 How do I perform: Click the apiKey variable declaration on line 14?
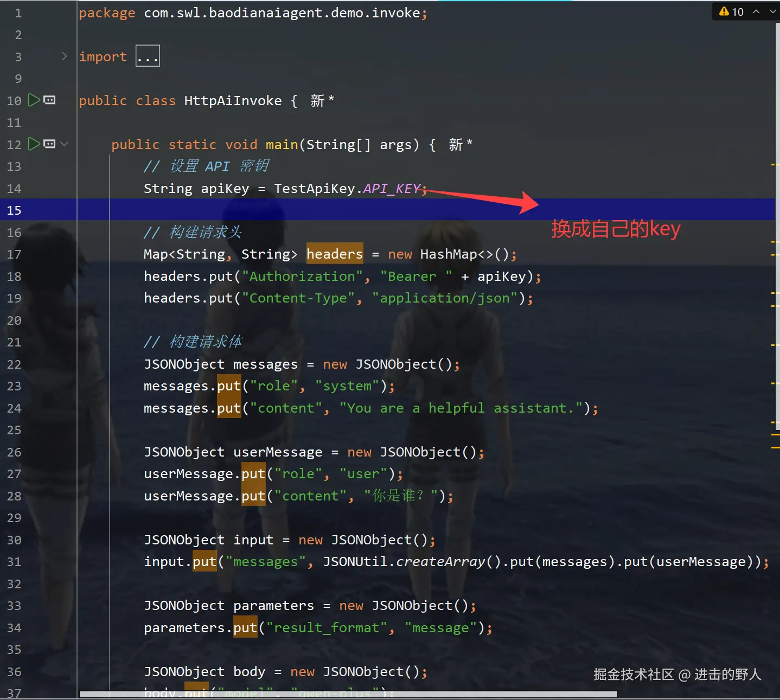tap(225, 189)
